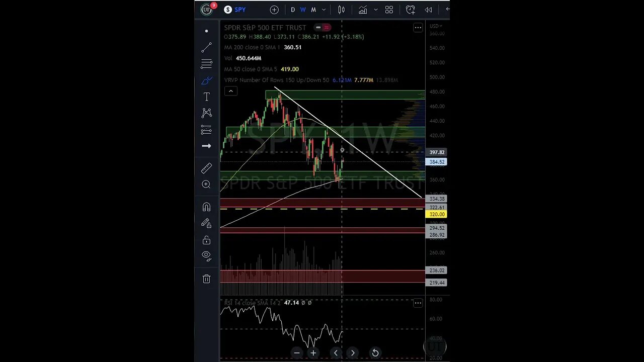Start bar replay mode

click(428, 10)
